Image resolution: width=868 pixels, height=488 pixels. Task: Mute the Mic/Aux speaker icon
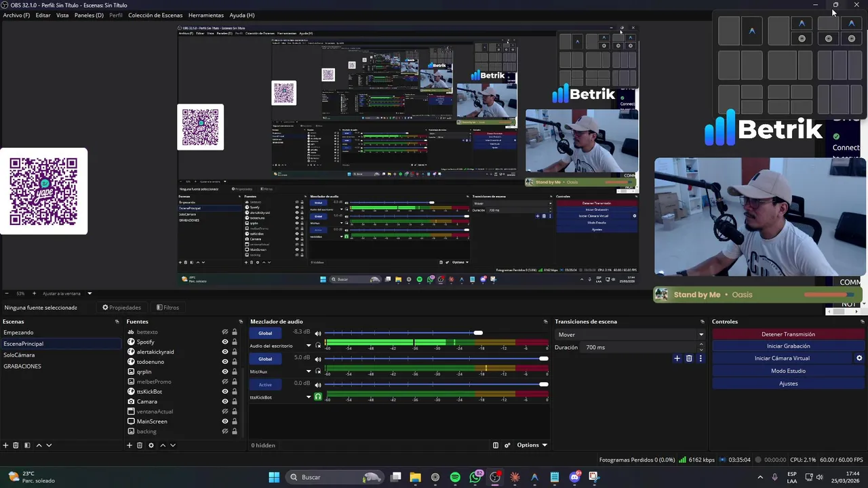tap(317, 359)
